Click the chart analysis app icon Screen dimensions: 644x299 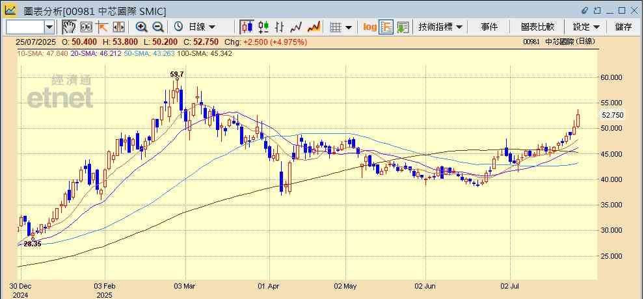10,10
